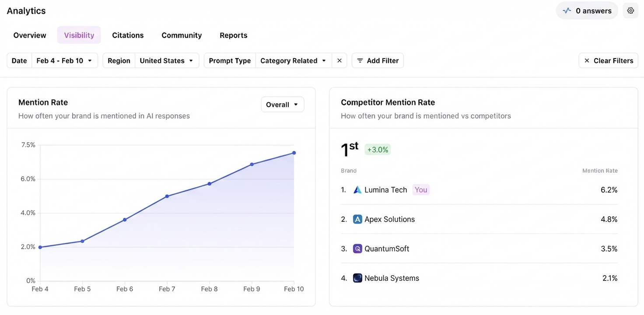The image size is (644, 315).
Task: Click the Clear Filters button
Action: pyautogui.click(x=608, y=60)
